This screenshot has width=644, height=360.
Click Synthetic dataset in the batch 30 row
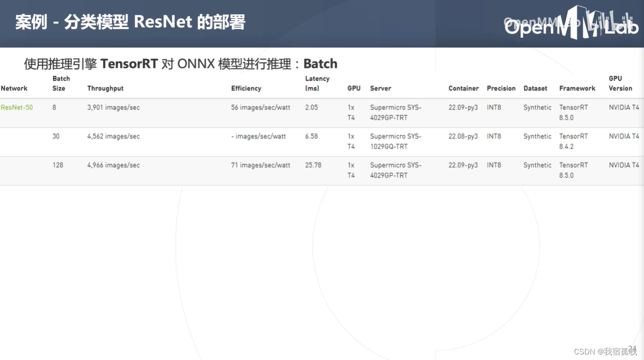537,137
